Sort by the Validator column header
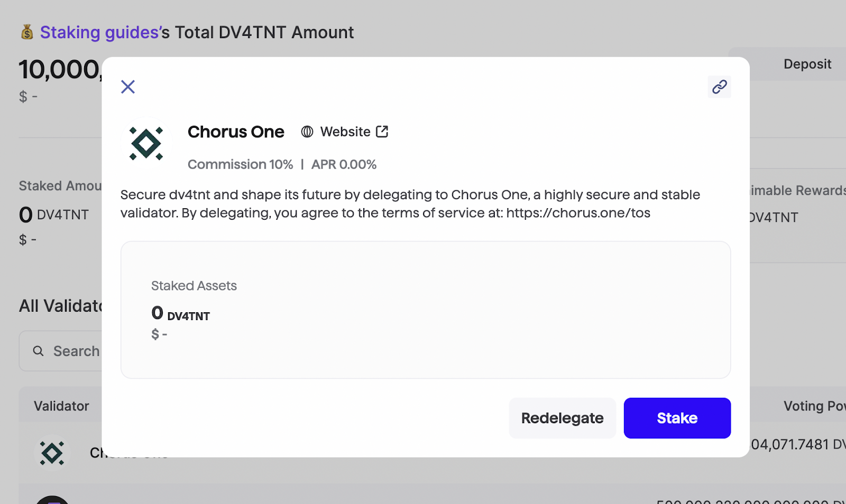Image resolution: width=846 pixels, height=504 pixels. coord(61,405)
